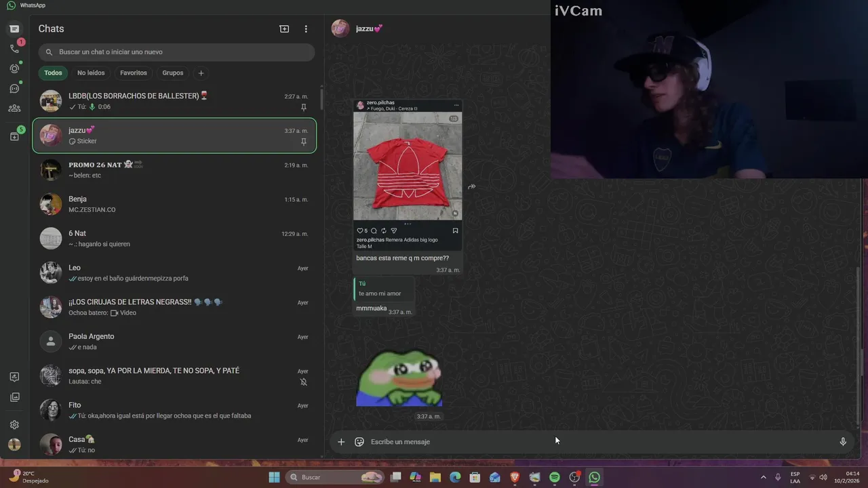868x488 pixels.
Task: Open the Windows Start menu
Action: point(274,477)
